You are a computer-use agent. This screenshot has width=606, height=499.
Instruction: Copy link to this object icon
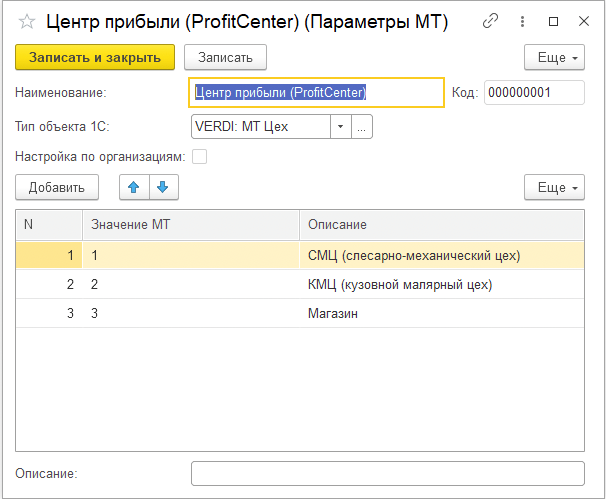coord(490,21)
